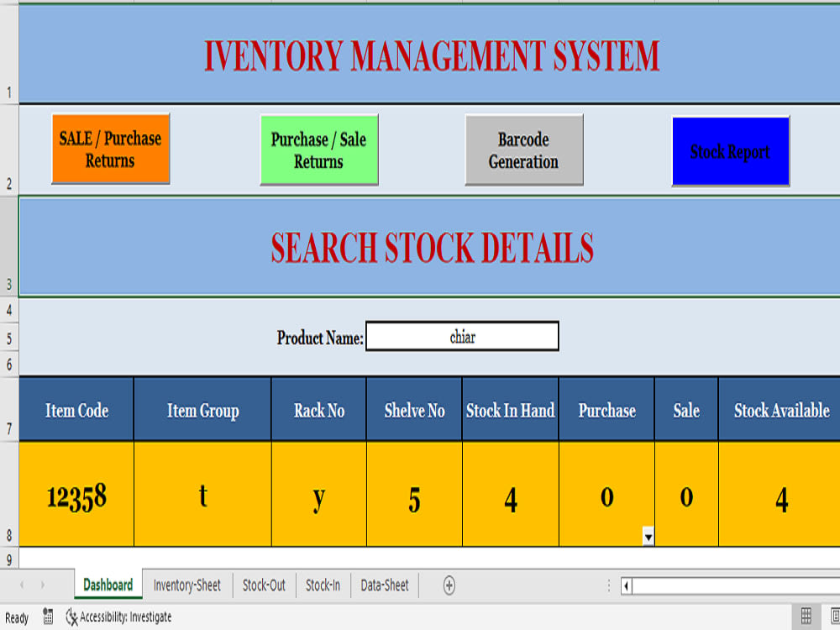Screen dimensions: 840x630
Task: Click the previous sheet navigation arrow
Action: point(21,585)
